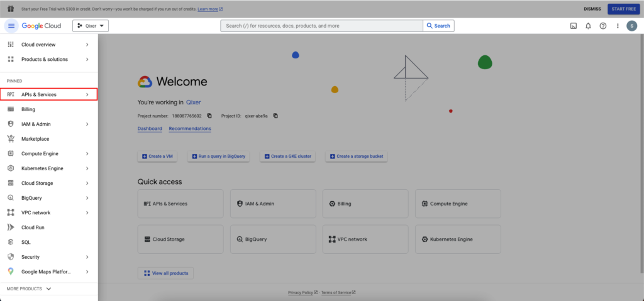The width and height of the screenshot is (644, 301).
Task: Open the user account avatar
Action: (x=631, y=26)
